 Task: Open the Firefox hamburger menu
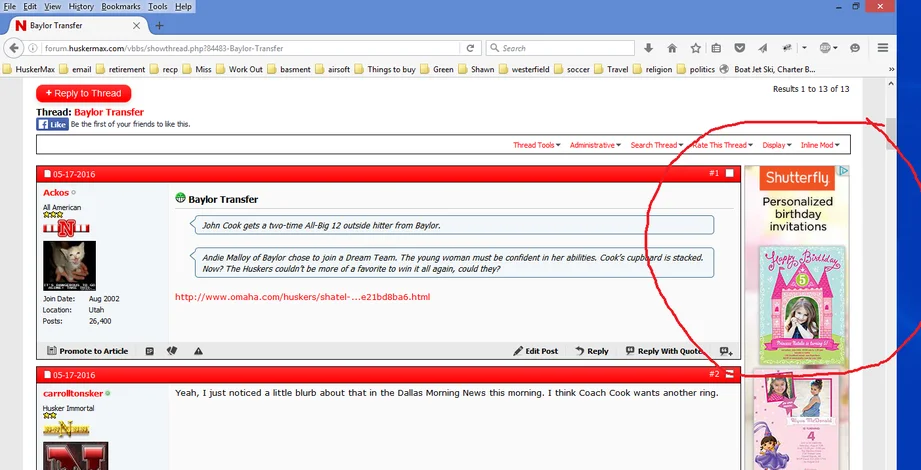tap(882, 48)
